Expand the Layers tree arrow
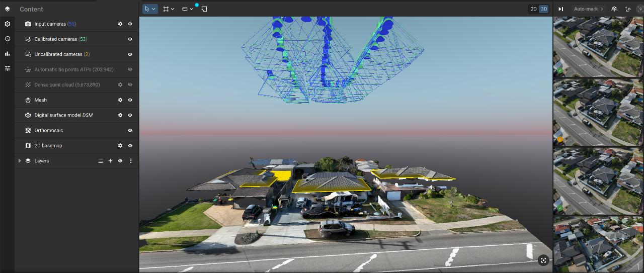Image resolution: width=644 pixels, height=273 pixels. click(20, 161)
